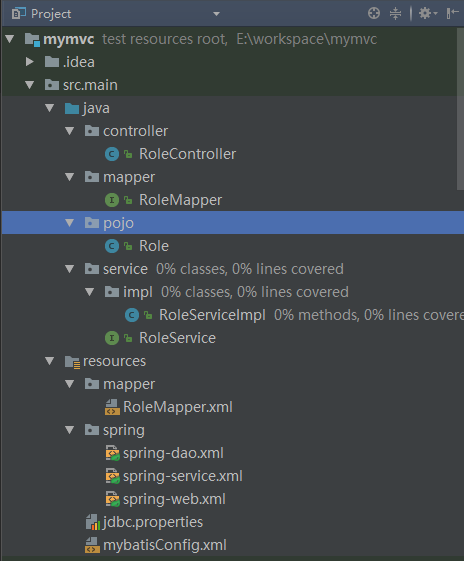Collapse the java source folder

[x=50, y=108]
